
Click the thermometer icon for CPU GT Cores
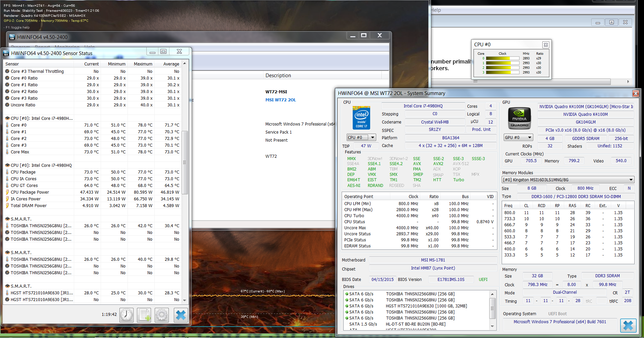click(7, 185)
